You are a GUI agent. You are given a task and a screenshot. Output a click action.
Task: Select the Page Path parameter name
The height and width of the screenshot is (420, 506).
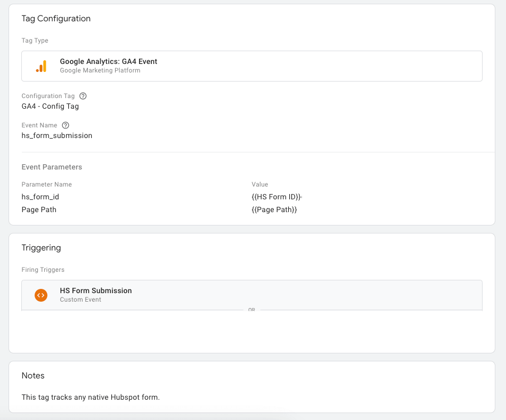pos(39,209)
